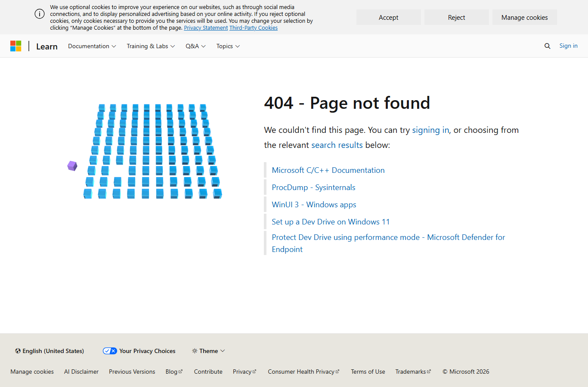Click the Your Privacy Choices checkmark icon
Viewport: 588px width, 387px height.
(x=110, y=351)
